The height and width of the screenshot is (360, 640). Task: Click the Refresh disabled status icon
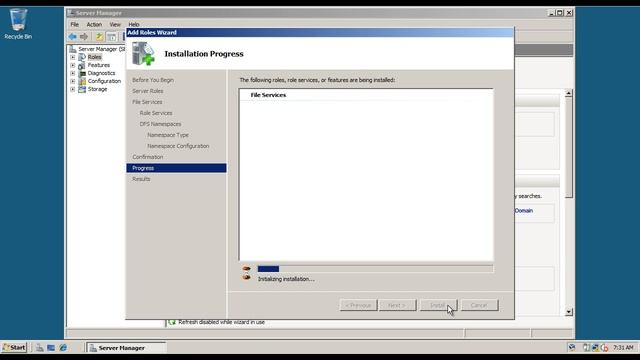pos(172,322)
